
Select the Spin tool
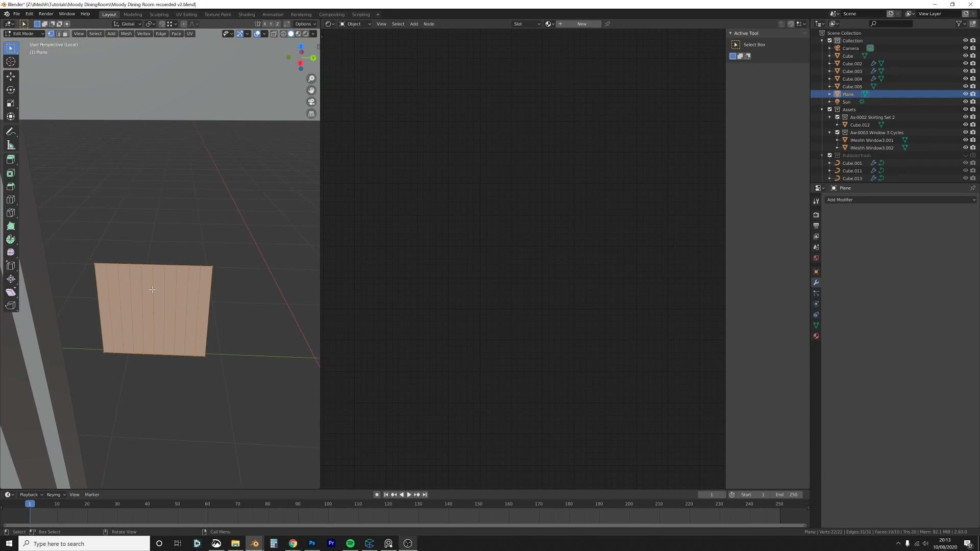pos(11,239)
